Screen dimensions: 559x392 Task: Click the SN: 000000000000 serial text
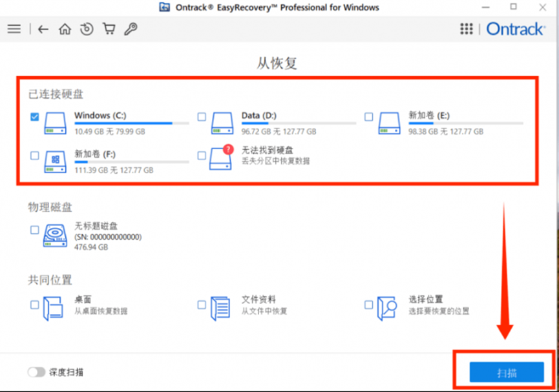(108, 237)
